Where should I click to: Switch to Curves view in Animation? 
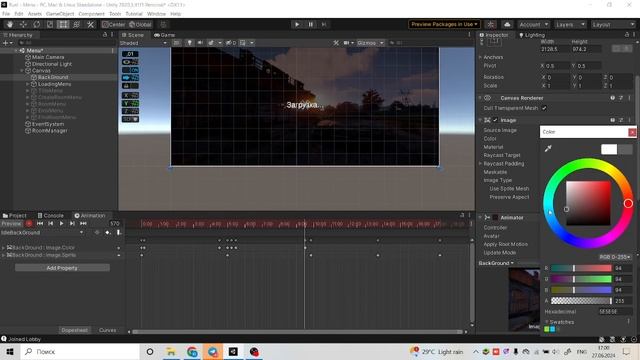[107, 330]
